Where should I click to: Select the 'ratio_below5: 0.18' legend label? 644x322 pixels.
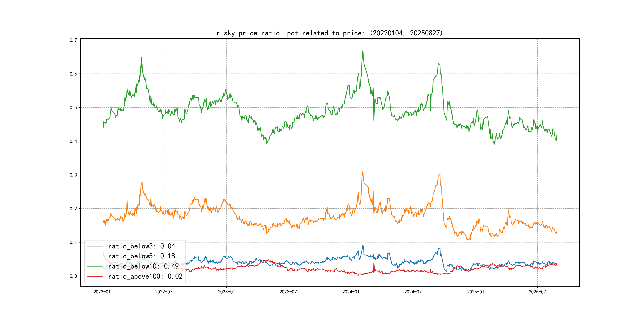pos(142,256)
